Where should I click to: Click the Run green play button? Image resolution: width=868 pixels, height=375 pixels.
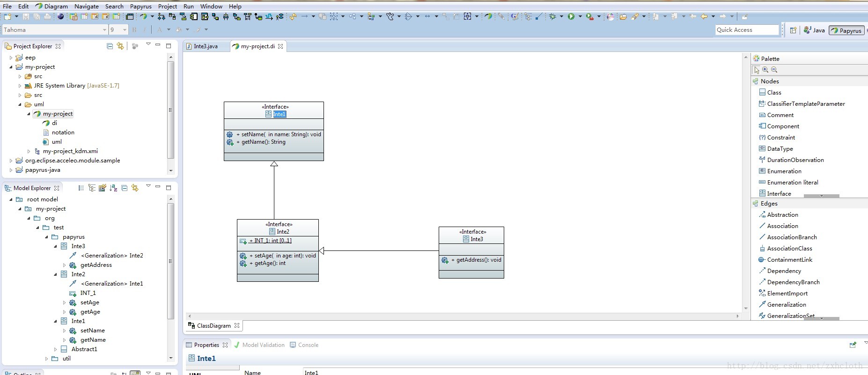coord(571,16)
